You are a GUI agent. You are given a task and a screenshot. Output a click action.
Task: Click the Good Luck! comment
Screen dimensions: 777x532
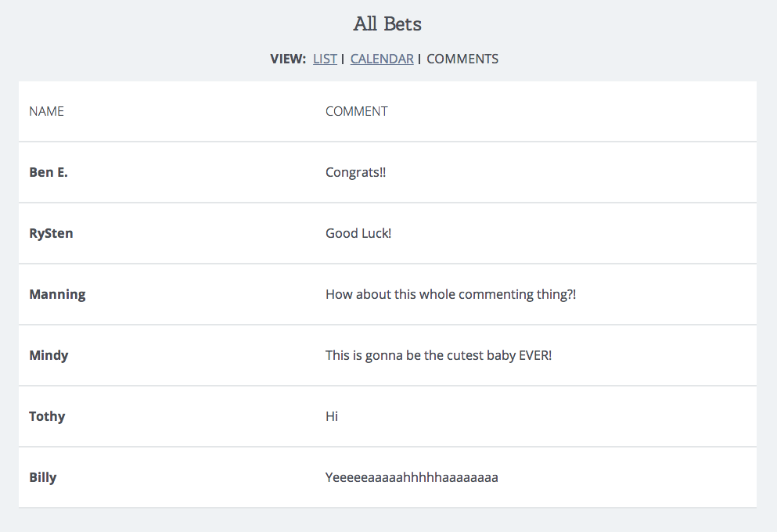[x=358, y=233]
